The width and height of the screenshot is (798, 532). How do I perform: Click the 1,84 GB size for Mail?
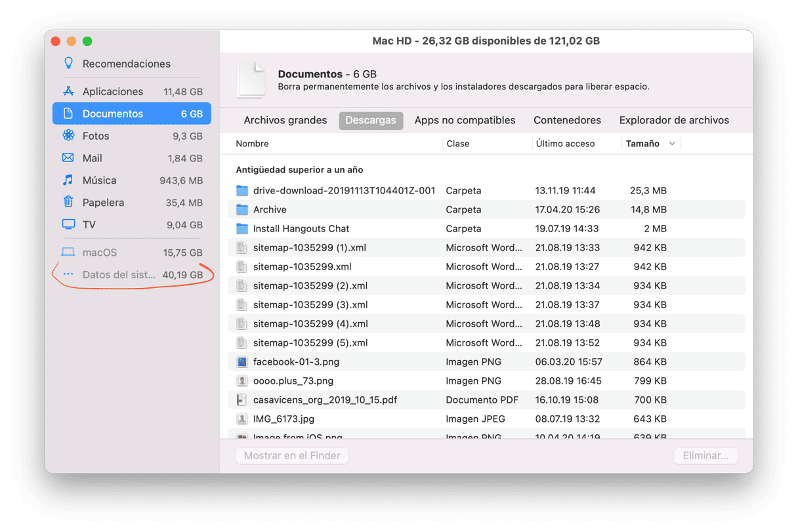(185, 158)
